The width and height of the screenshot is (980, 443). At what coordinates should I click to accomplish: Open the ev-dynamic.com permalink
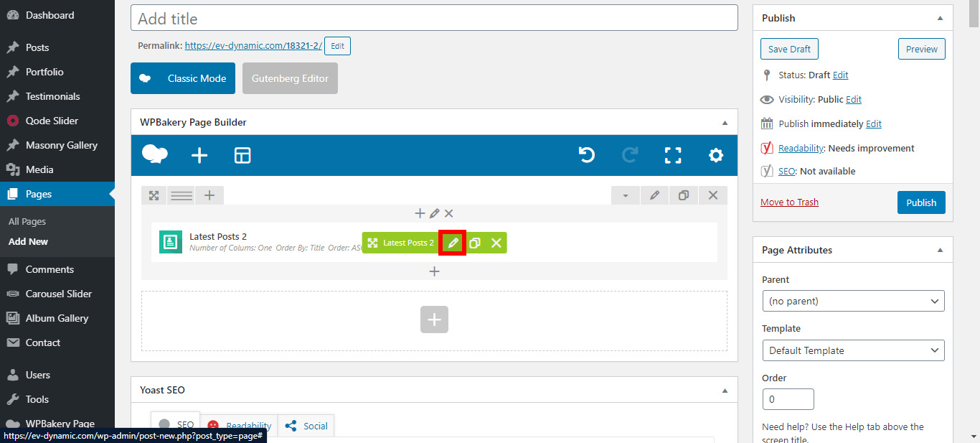[x=253, y=45]
